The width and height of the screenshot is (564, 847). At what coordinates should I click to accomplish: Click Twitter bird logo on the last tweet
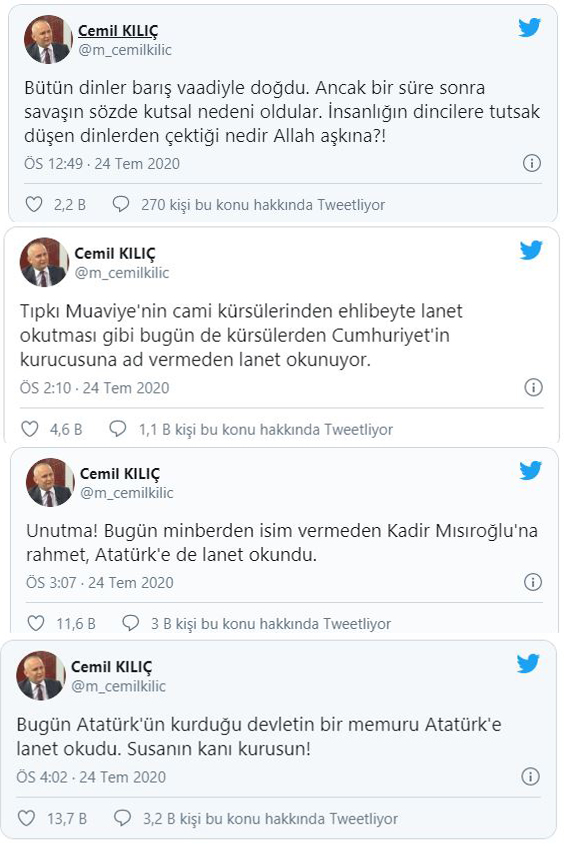[528, 663]
